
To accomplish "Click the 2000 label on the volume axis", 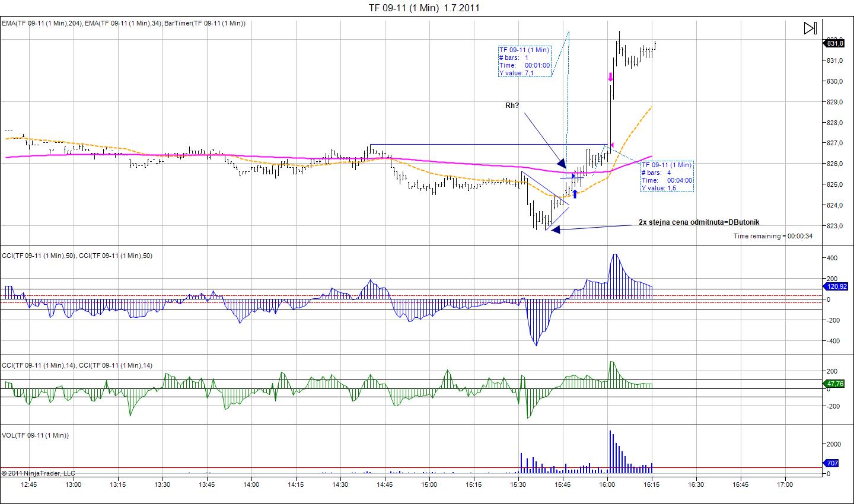I will (834, 444).
